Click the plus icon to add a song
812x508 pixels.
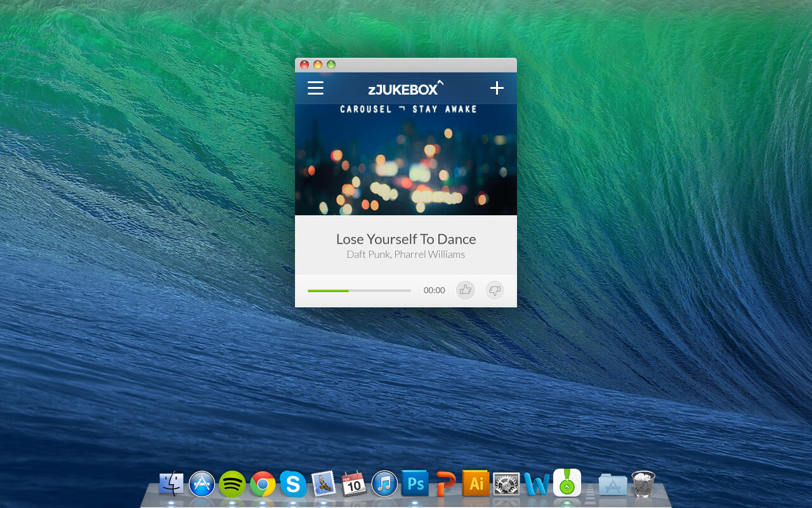click(x=497, y=88)
